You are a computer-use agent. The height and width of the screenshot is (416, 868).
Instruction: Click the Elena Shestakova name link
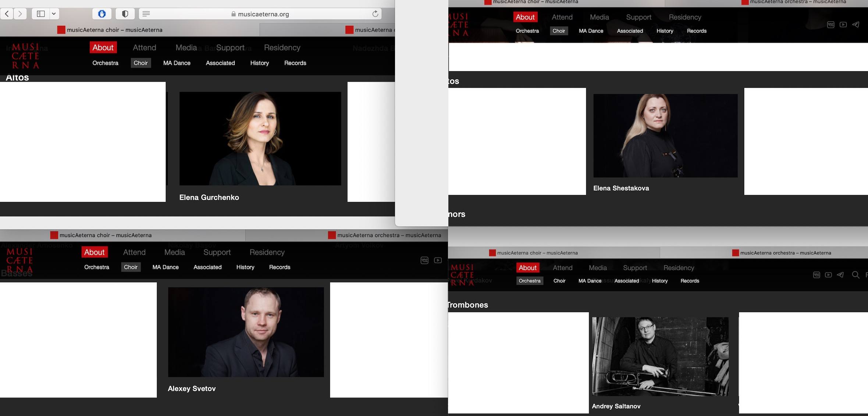pyautogui.click(x=621, y=188)
